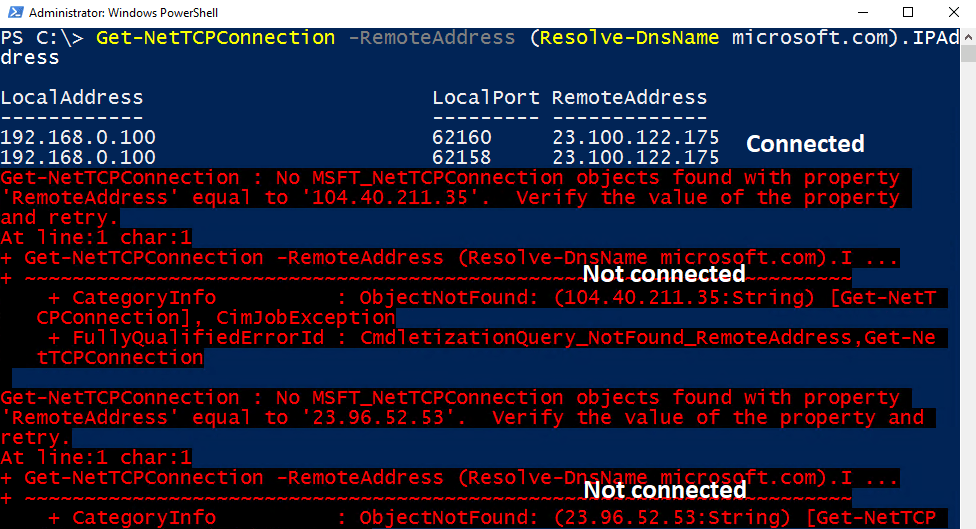Click the Administrator: Windows PowerShell title text
Screen dimensions: 976x529
click(x=123, y=13)
